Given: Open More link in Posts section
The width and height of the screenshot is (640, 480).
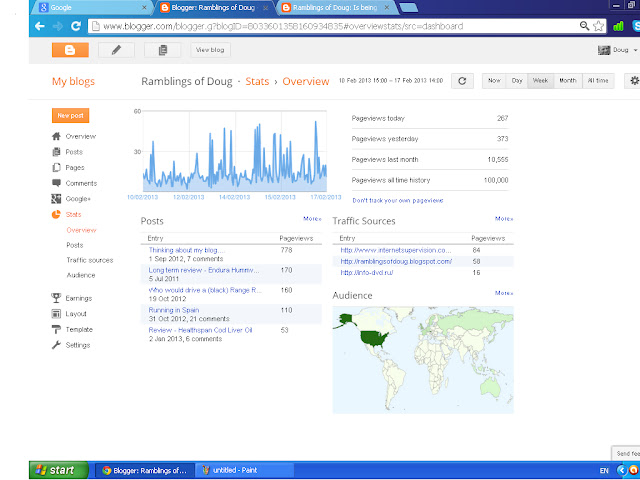Looking at the screenshot, I should [x=312, y=219].
